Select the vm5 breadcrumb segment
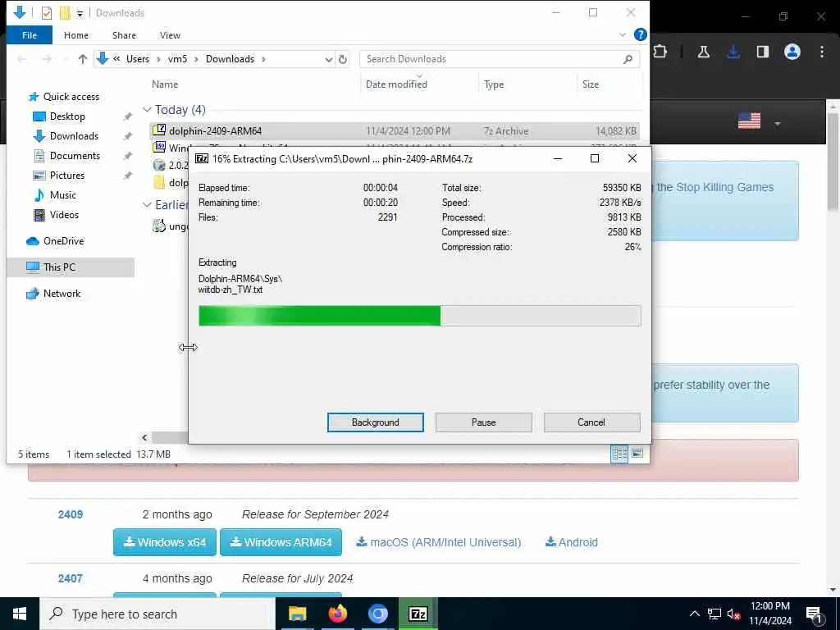The height and width of the screenshot is (630, 840). tap(177, 59)
